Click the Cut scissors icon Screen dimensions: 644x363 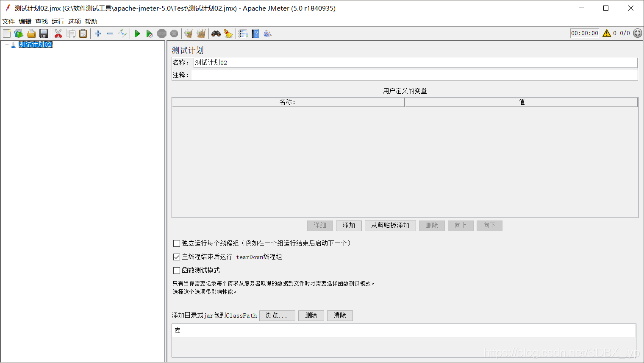click(x=58, y=34)
